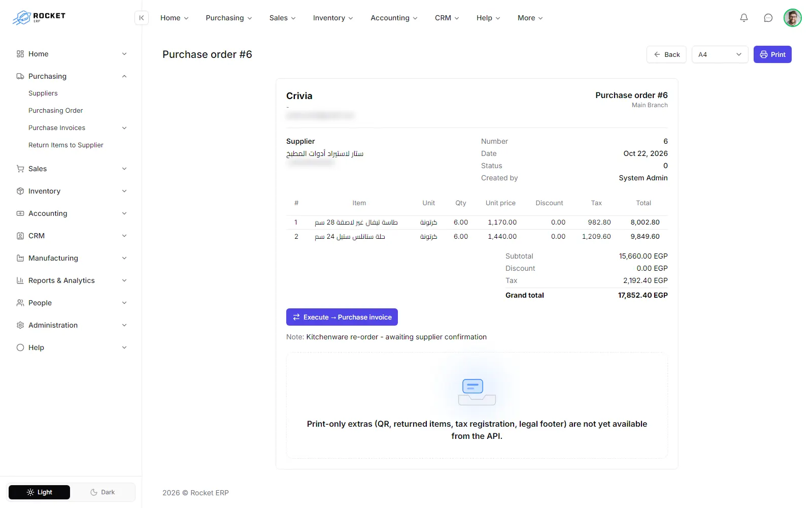Expand the Administration sidebar section chevron
Screen dimensions: 812x508
pos(124,325)
